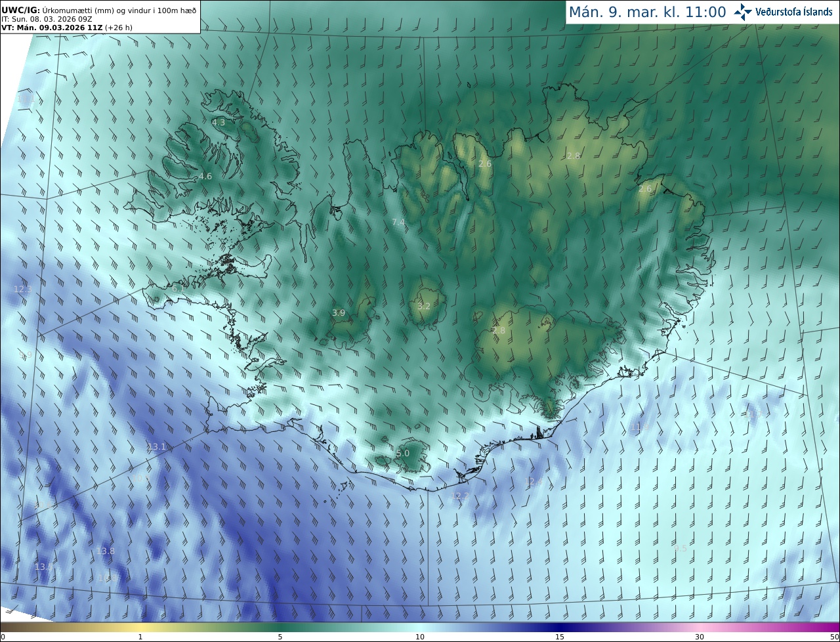Click the 12.4 value label
The height and width of the screenshot is (642, 840).
coord(534,482)
